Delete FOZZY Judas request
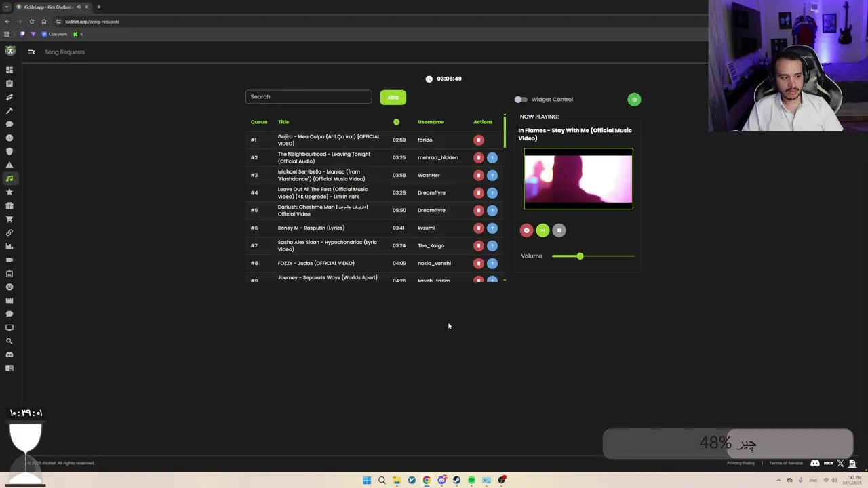This screenshot has width=868, height=488. 479,263
